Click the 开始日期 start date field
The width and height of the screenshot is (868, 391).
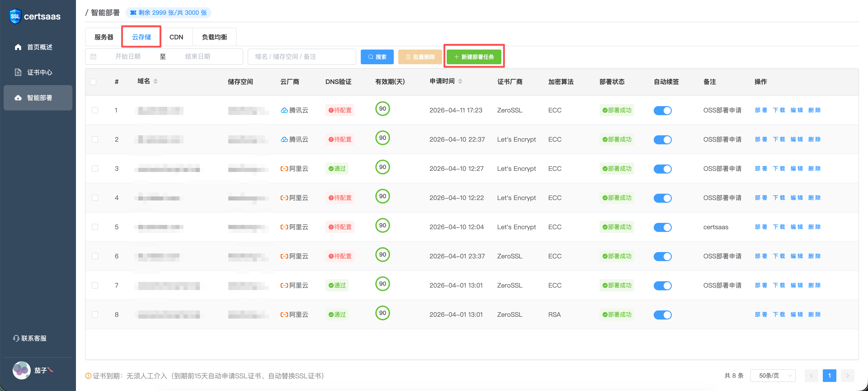click(128, 56)
